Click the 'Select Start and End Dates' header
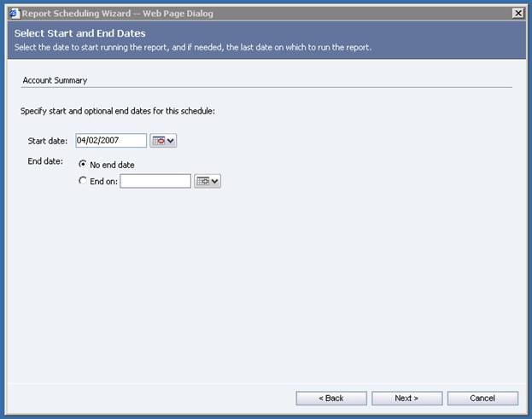This screenshot has width=532, height=419. [x=73, y=33]
